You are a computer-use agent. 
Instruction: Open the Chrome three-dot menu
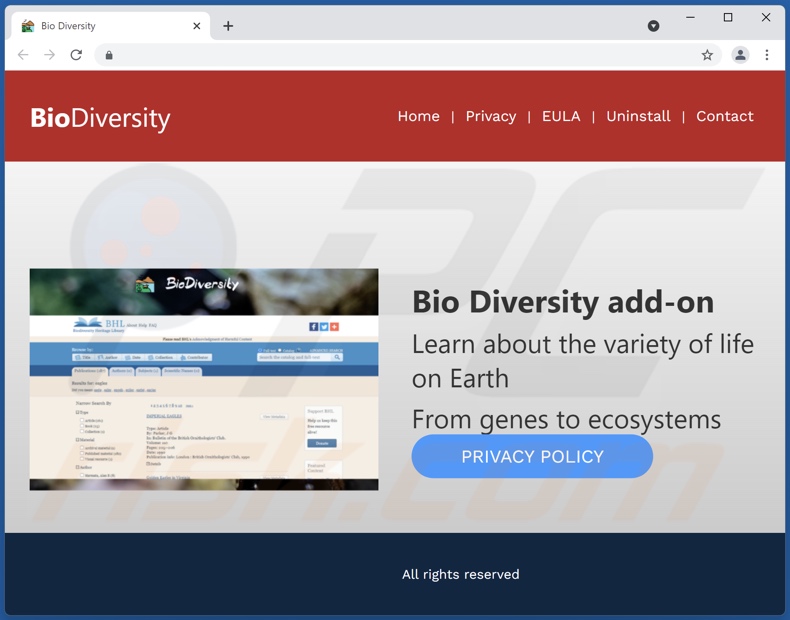click(767, 55)
